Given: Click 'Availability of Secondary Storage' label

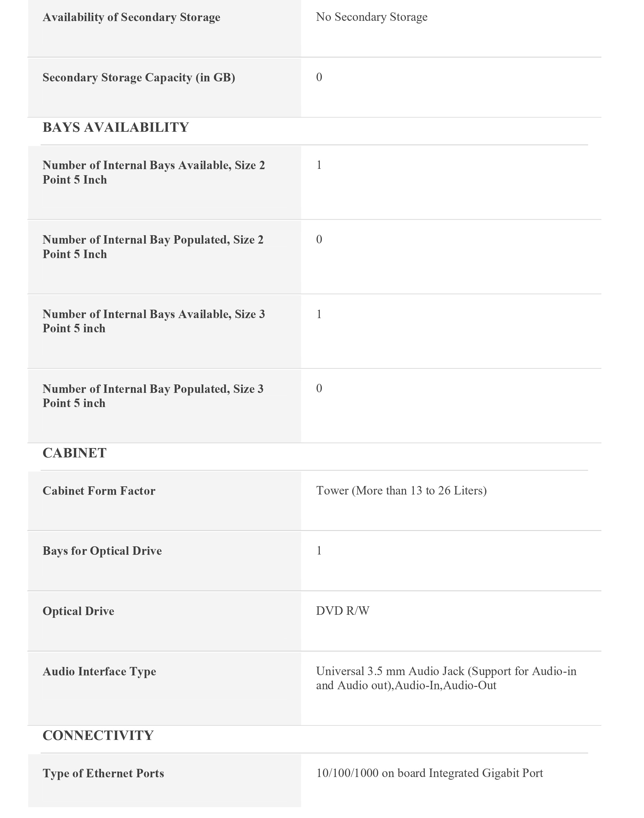Looking at the screenshot, I should pos(131,17).
